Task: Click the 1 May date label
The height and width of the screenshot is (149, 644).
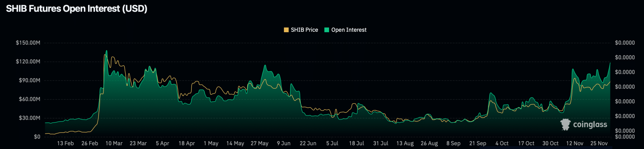Action: [211, 143]
